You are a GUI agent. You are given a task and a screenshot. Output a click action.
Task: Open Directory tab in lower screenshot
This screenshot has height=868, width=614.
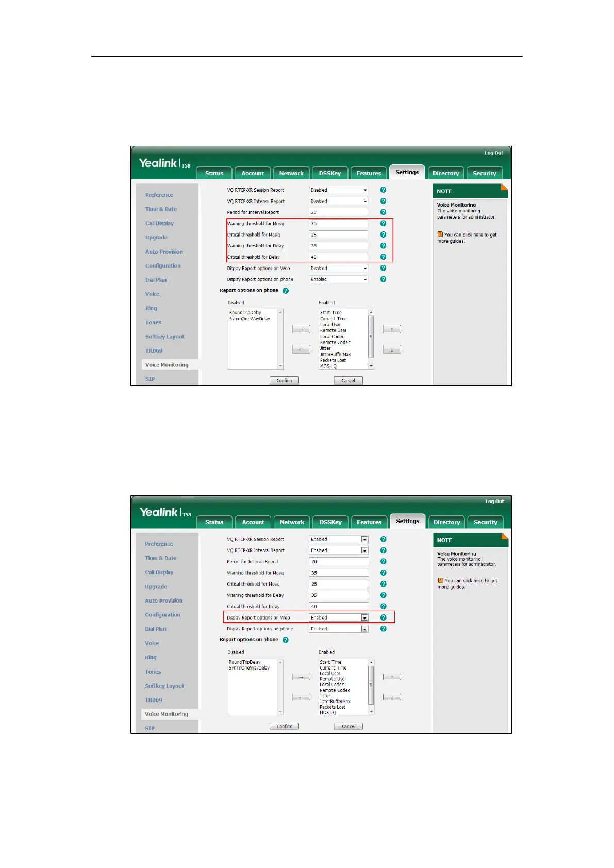[x=447, y=522]
